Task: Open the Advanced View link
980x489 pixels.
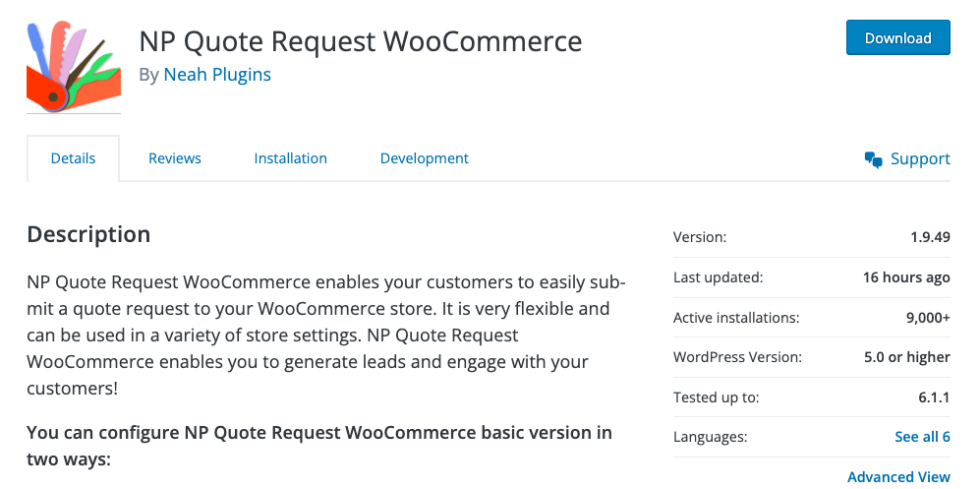Action: pyautogui.click(x=898, y=477)
